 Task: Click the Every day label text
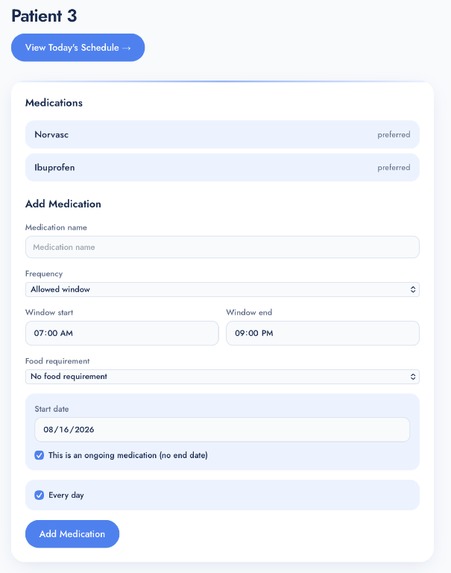coord(66,495)
